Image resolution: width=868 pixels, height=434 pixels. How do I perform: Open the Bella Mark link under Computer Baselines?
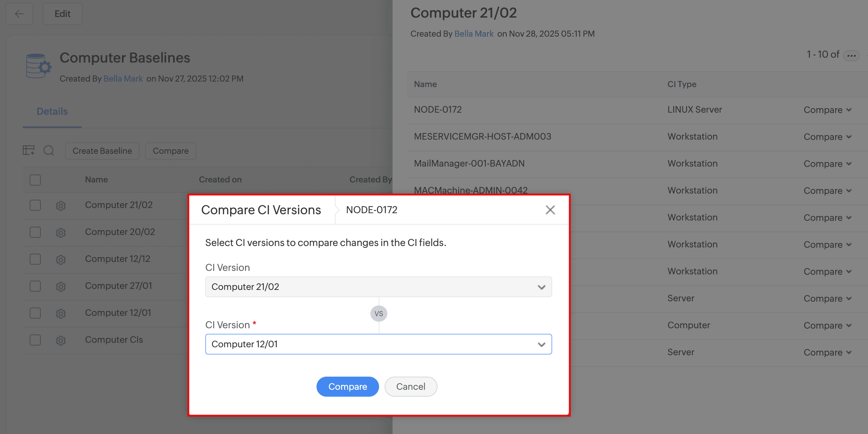click(123, 79)
